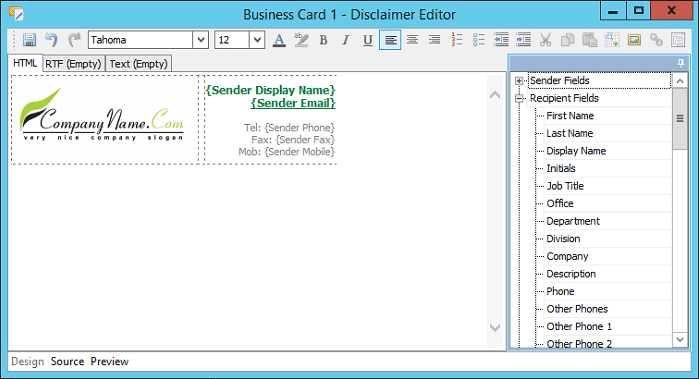Select the Division field
This screenshot has height=379, width=699.
tap(563, 239)
